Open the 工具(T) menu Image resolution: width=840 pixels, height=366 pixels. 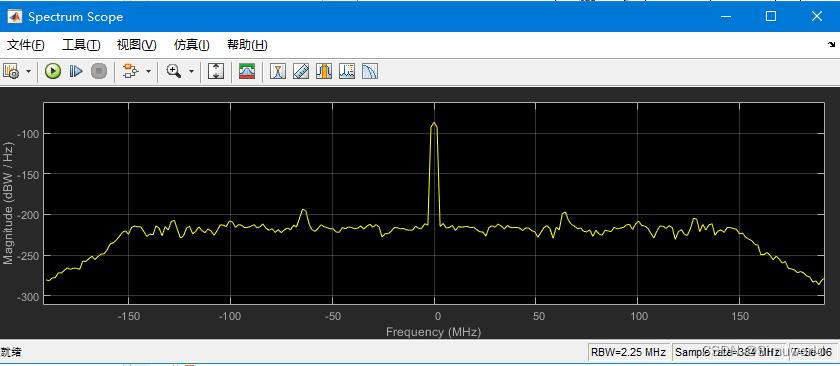(x=81, y=45)
